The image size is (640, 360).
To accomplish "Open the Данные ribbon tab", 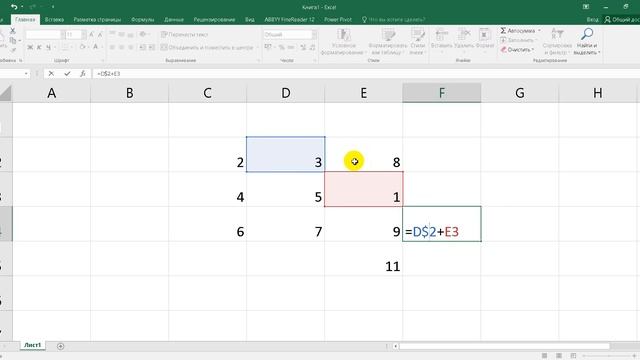I will [x=173, y=20].
